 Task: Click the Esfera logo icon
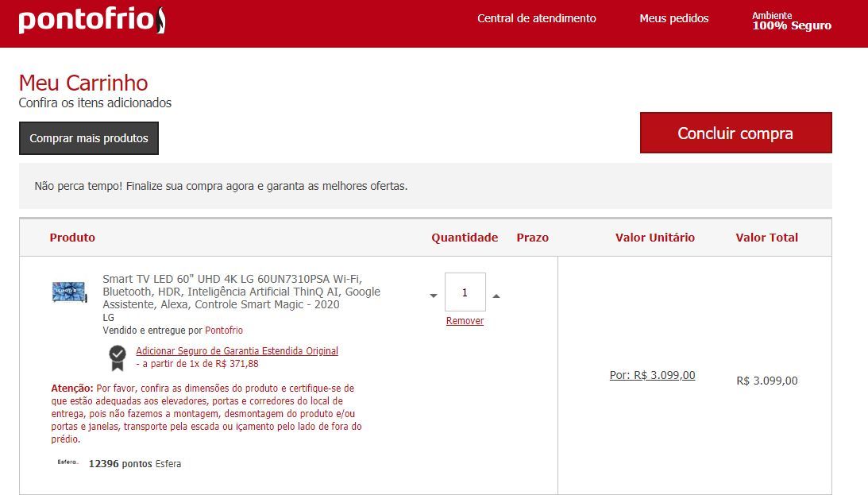[68, 462]
